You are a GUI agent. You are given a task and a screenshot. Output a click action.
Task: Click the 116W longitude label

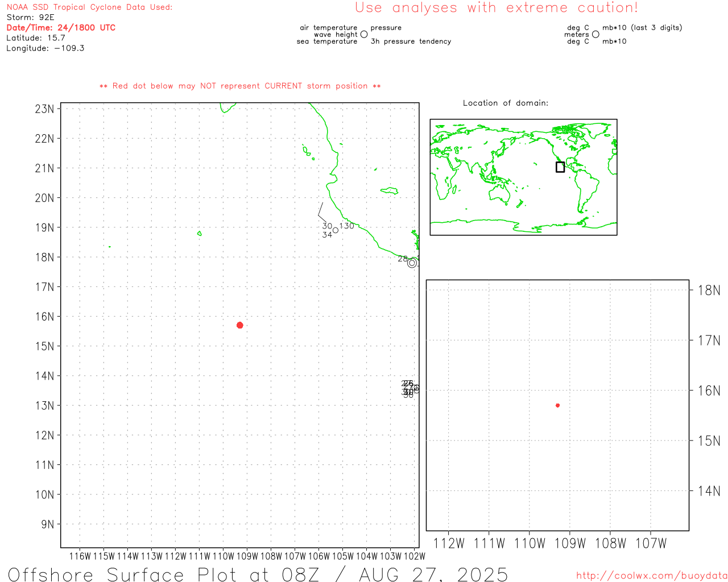click(80, 556)
